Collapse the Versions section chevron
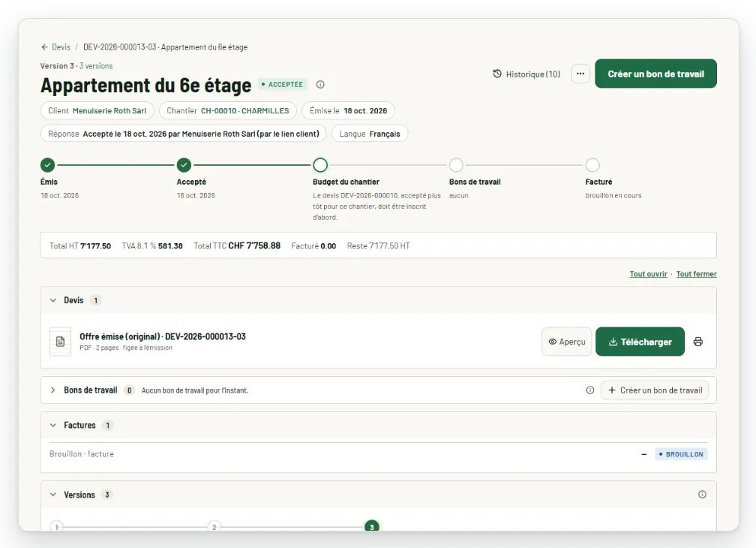Image resolution: width=756 pixels, height=548 pixels. (53, 495)
